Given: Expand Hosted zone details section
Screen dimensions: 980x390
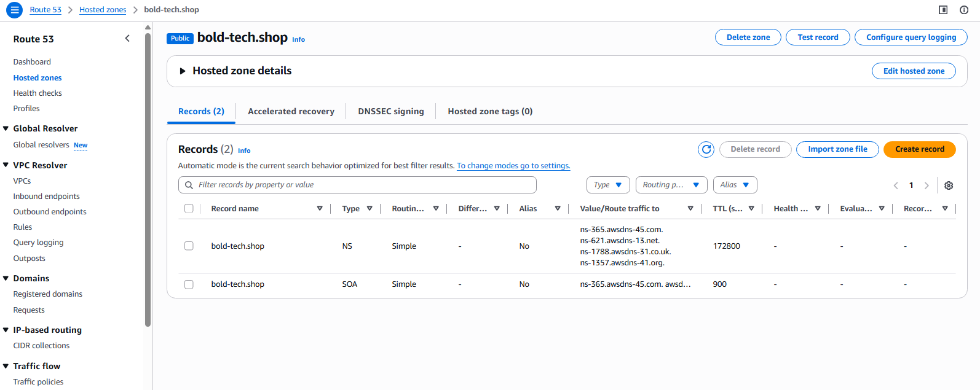Looking at the screenshot, I should 183,71.
